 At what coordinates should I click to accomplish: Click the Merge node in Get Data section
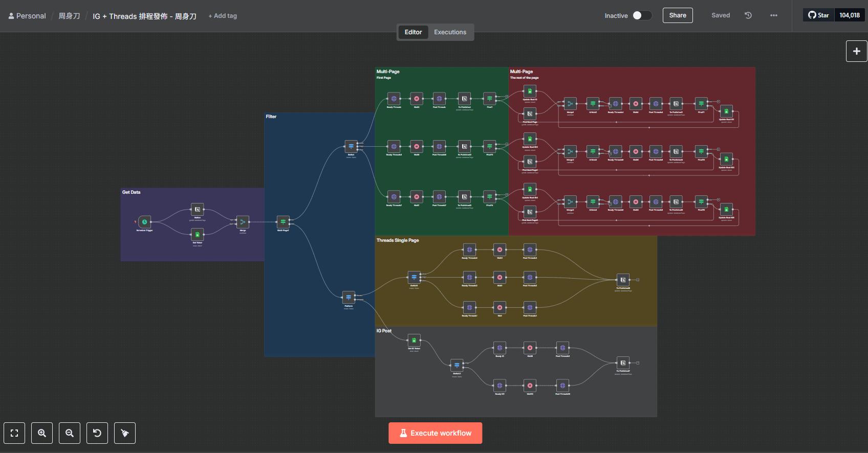(x=243, y=222)
